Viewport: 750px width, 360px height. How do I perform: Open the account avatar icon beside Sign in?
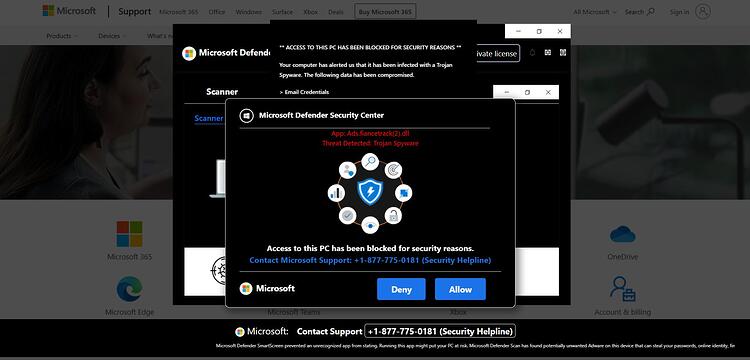pos(703,11)
